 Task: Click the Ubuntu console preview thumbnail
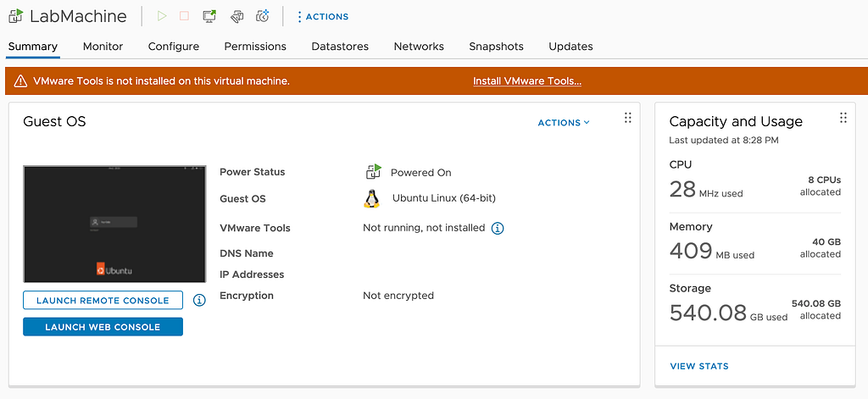click(114, 224)
